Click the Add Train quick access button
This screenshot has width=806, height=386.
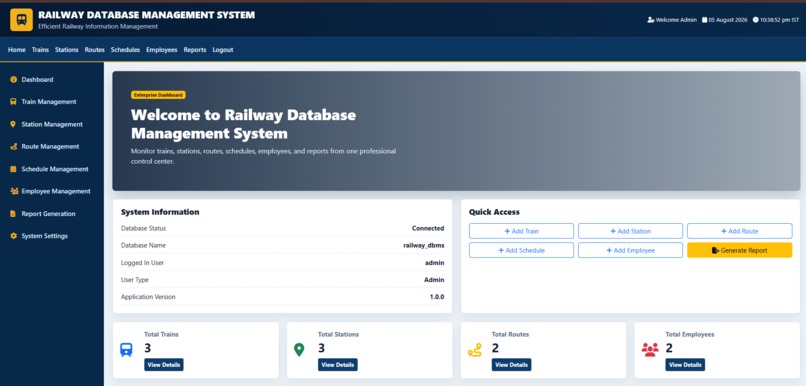click(x=521, y=231)
